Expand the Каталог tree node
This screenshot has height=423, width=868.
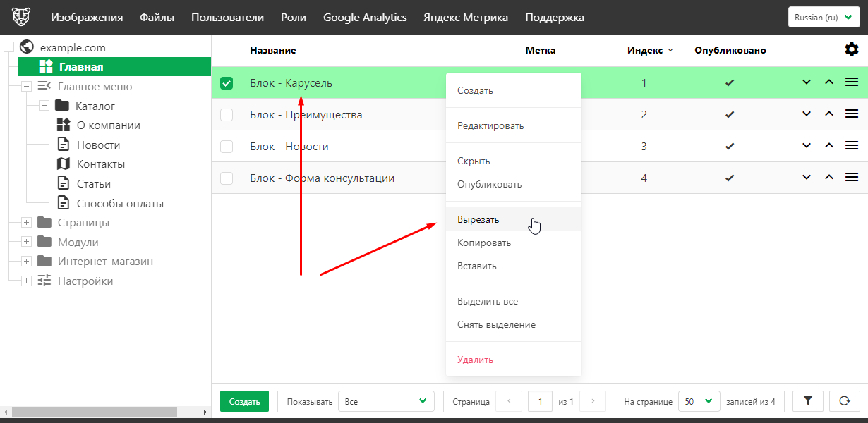point(44,106)
